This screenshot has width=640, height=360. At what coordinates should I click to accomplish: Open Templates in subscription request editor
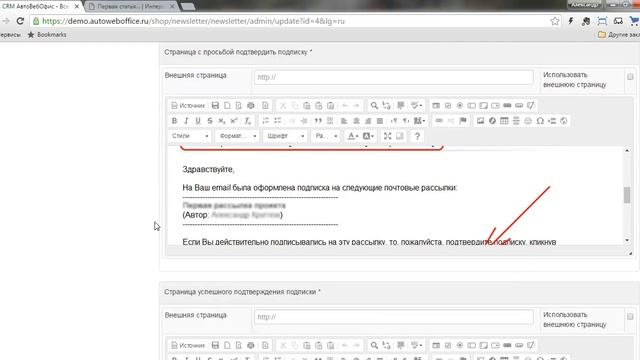point(265,106)
